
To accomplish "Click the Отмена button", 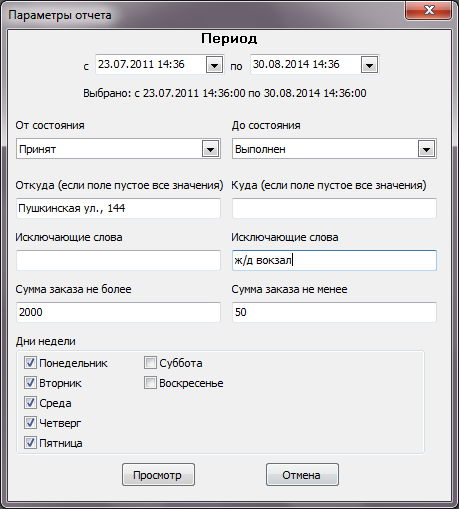I will point(302,475).
